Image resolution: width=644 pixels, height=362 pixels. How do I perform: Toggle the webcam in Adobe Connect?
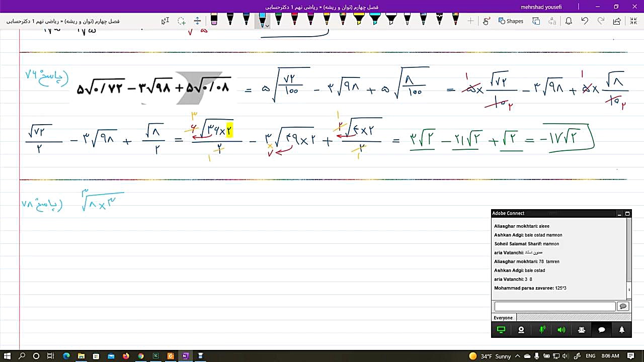point(521,330)
